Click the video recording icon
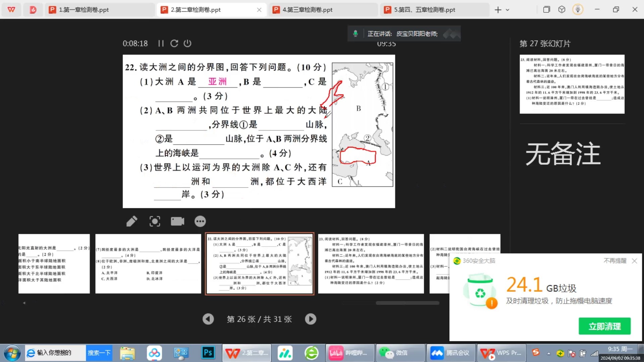This screenshot has height=362, width=644. 177,221
